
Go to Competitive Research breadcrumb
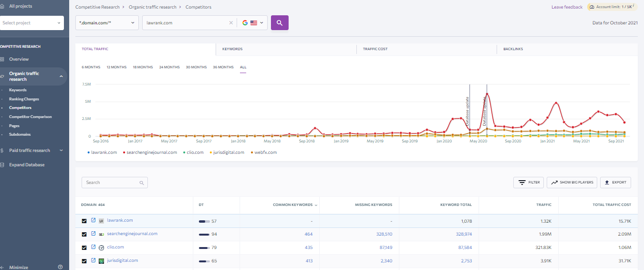[98, 7]
